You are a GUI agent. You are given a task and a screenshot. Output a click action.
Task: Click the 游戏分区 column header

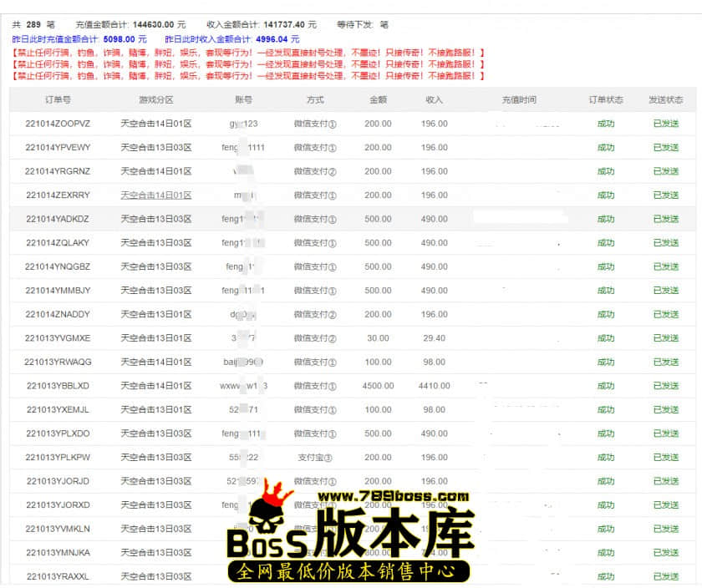tap(155, 99)
